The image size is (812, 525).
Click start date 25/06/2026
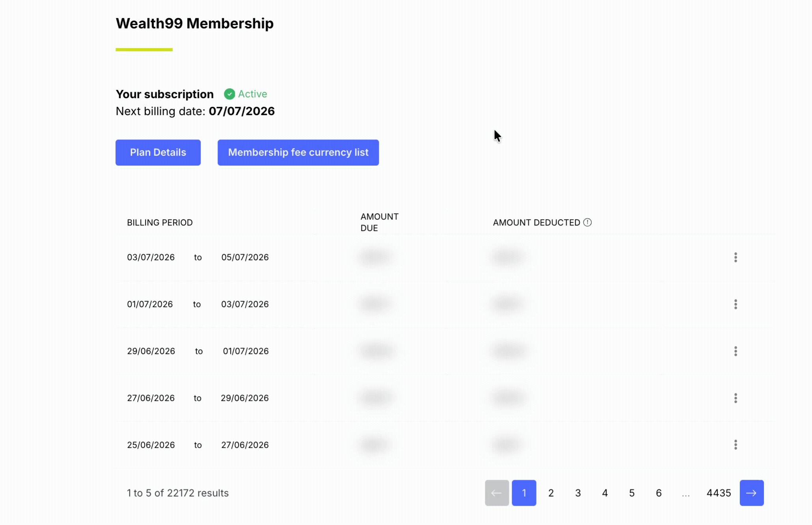[151, 445]
